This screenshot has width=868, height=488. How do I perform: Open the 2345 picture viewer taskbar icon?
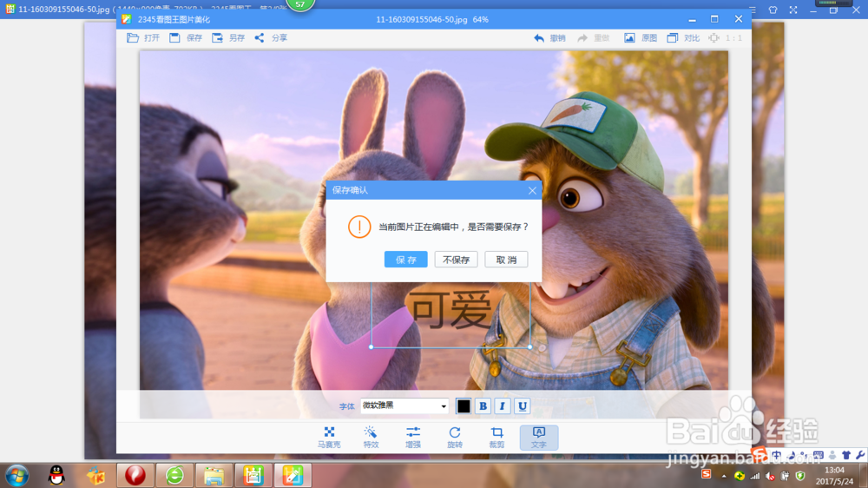(x=253, y=475)
